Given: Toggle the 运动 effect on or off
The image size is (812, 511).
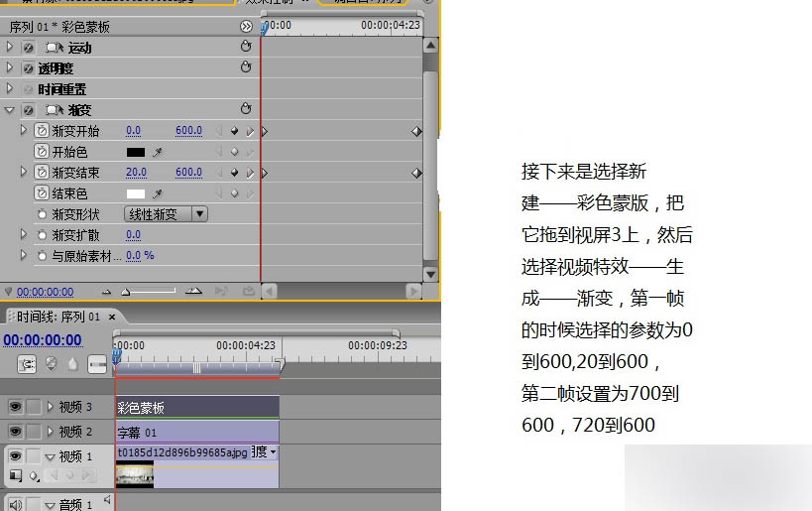Looking at the screenshot, I should coord(29,48).
